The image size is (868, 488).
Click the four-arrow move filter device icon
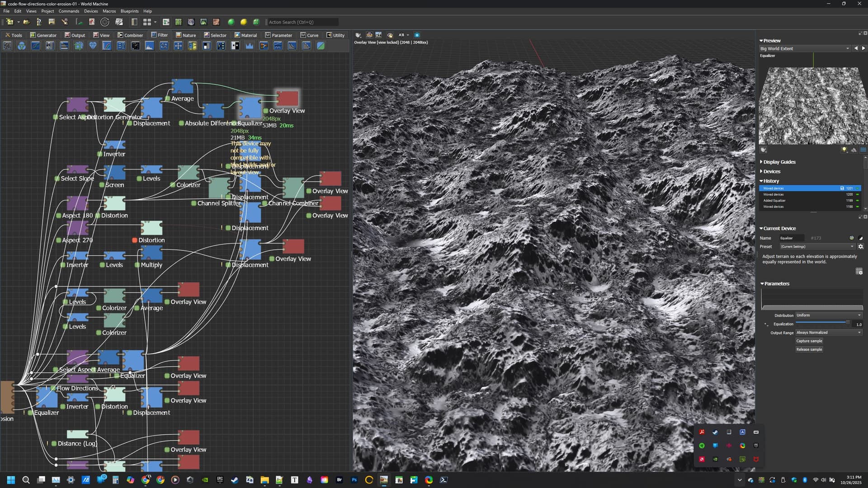click(x=178, y=46)
